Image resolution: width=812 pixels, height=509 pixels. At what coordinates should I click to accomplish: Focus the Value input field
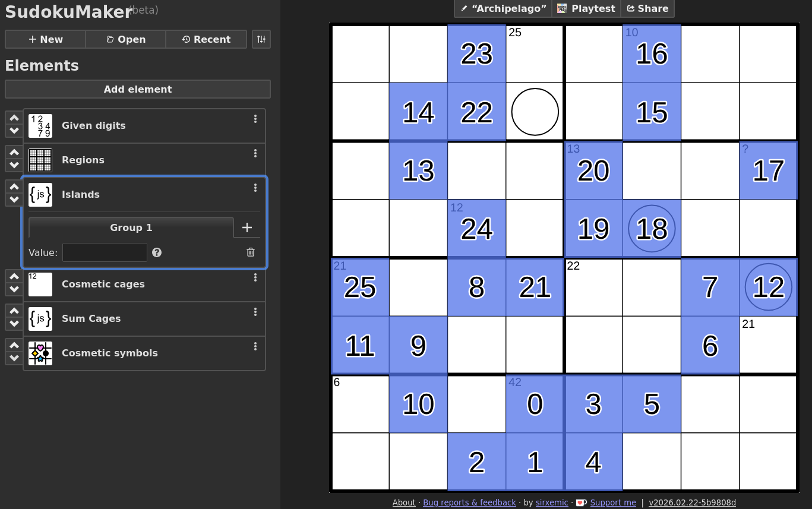(x=105, y=252)
